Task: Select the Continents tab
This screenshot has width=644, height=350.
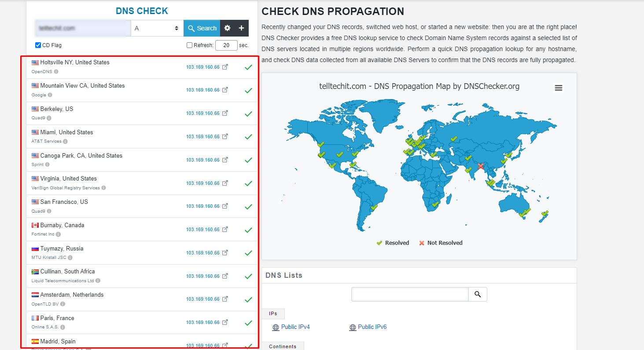Action: (x=283, y=346)
